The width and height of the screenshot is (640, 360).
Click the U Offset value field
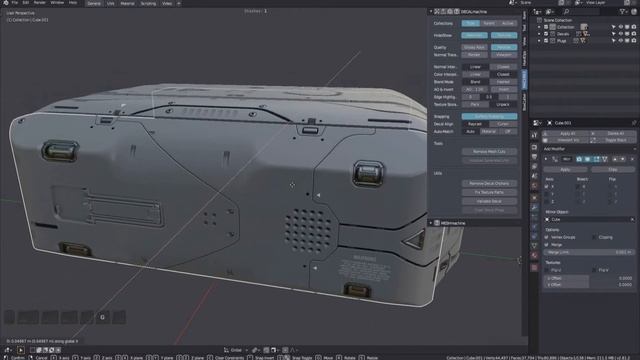(x=589, y=278)
